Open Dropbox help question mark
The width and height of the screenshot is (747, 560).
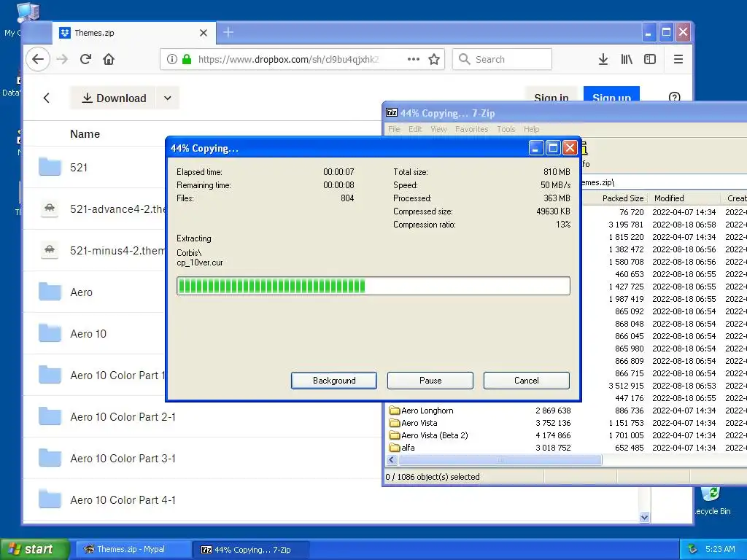(x=674, y=98)
